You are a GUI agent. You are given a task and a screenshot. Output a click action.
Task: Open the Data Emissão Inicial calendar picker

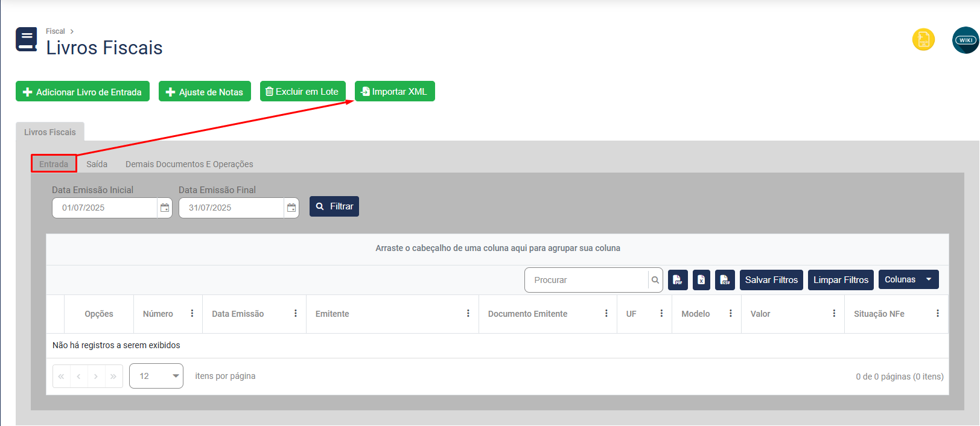165,208
